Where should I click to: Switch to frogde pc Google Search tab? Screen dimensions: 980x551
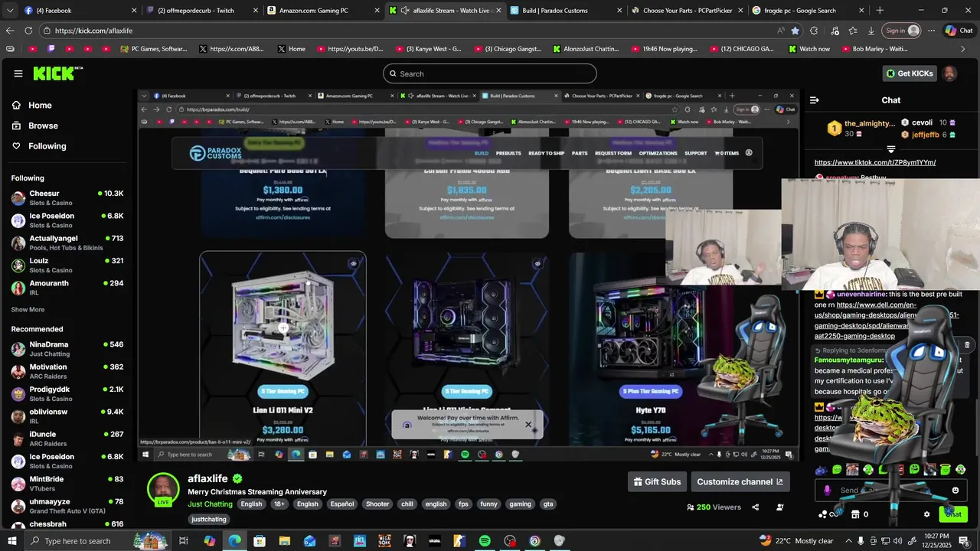pyautogui.click(x=806, y=11)
